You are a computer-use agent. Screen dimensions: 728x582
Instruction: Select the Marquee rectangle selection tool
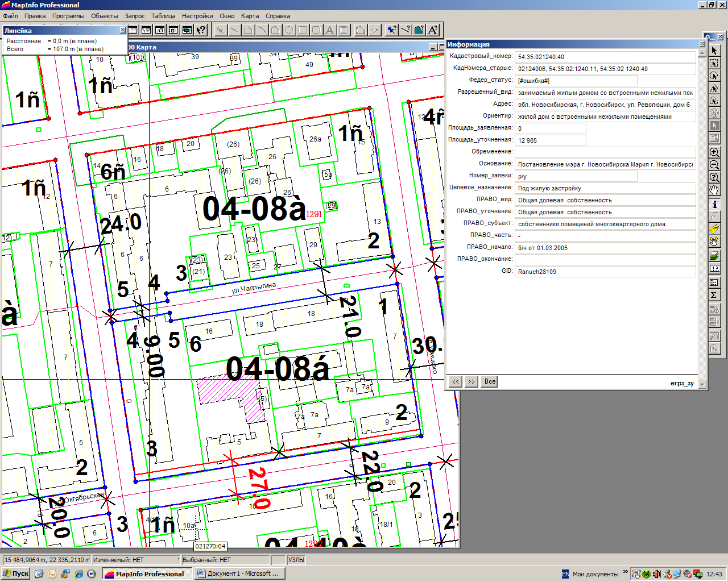click(x=714, y=63)
